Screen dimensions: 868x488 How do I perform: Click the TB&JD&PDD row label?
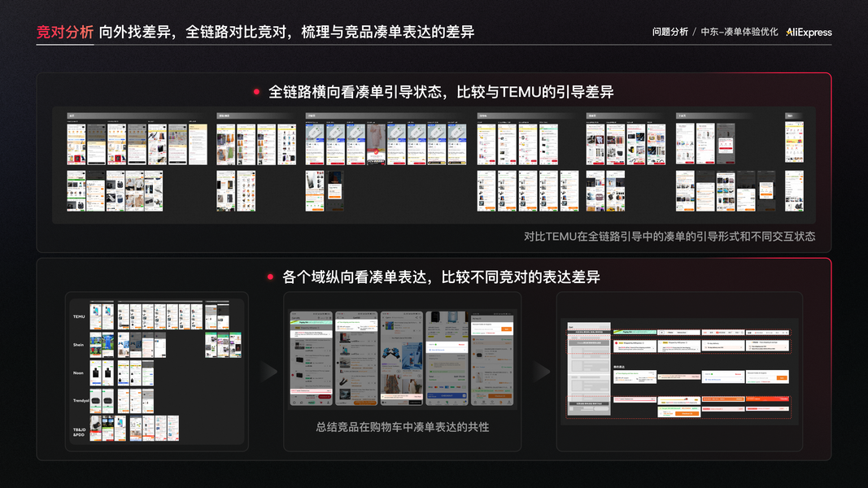click(x=79, y=432)
